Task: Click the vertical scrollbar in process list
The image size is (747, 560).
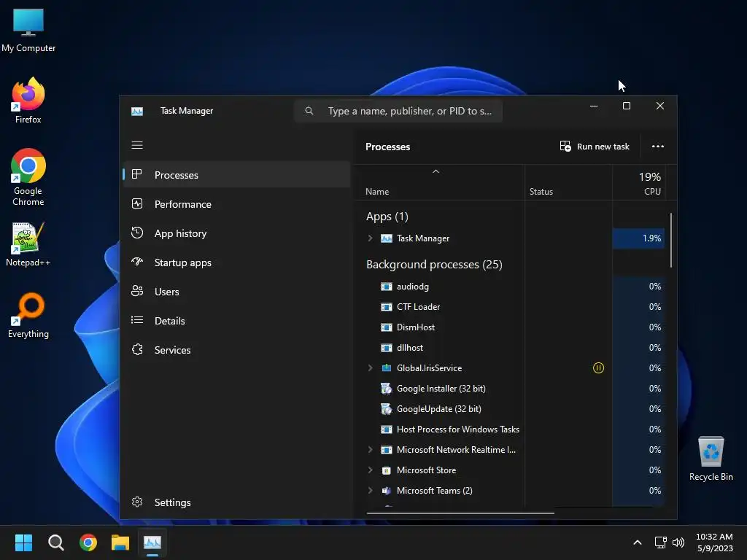Action: (x=671, y=241)
